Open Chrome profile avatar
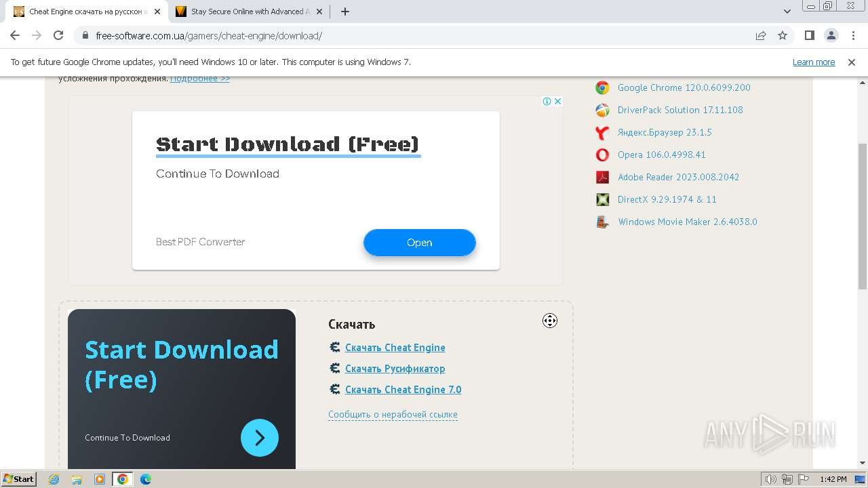Image resolution: width=868 pixels, height=488 pixels. pyautogui.click(x=831, y=35)
